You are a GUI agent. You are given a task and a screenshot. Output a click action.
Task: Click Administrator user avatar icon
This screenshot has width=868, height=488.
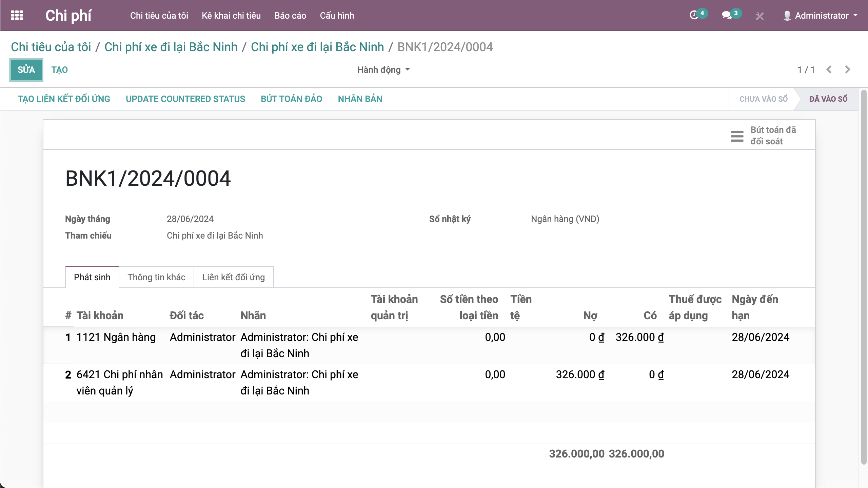coord(787,16)
